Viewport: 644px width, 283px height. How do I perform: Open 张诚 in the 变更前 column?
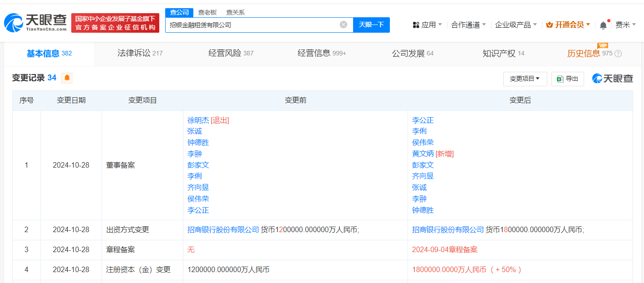coord(195,131)
